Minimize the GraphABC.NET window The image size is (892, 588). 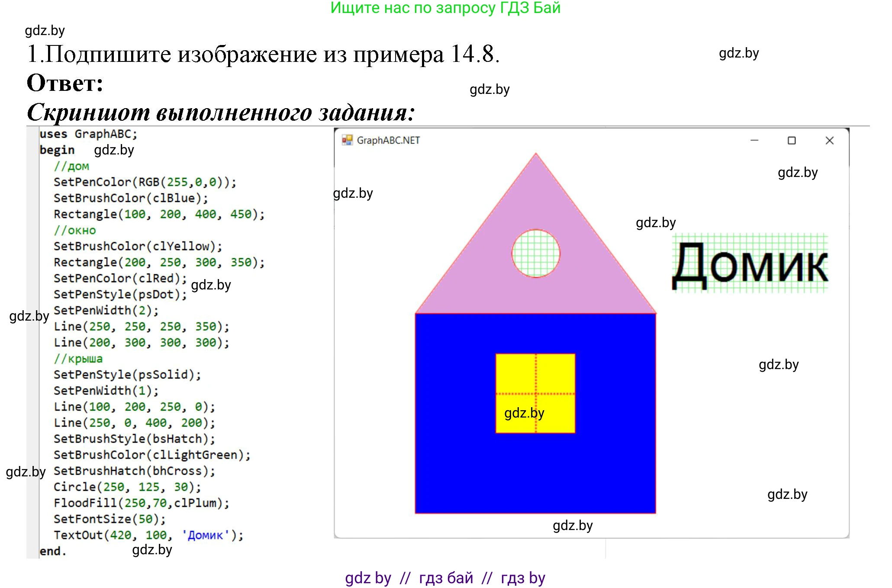(x=754, y=141)
